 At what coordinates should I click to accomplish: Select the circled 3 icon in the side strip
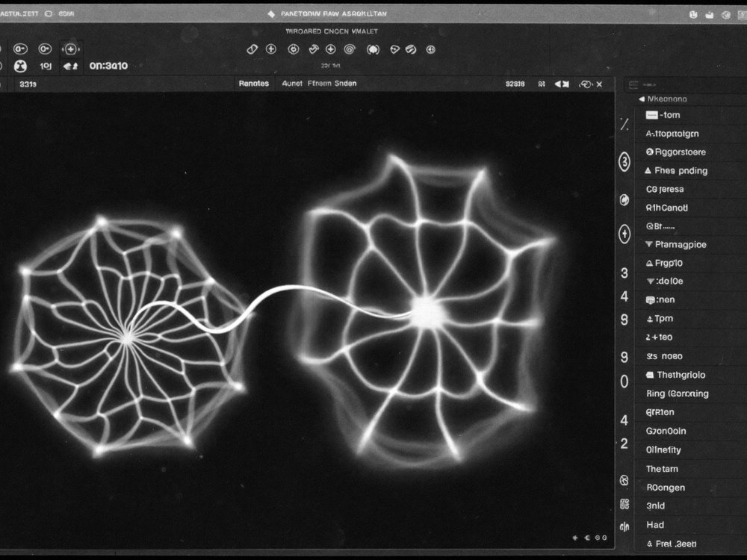pos(624,162)
